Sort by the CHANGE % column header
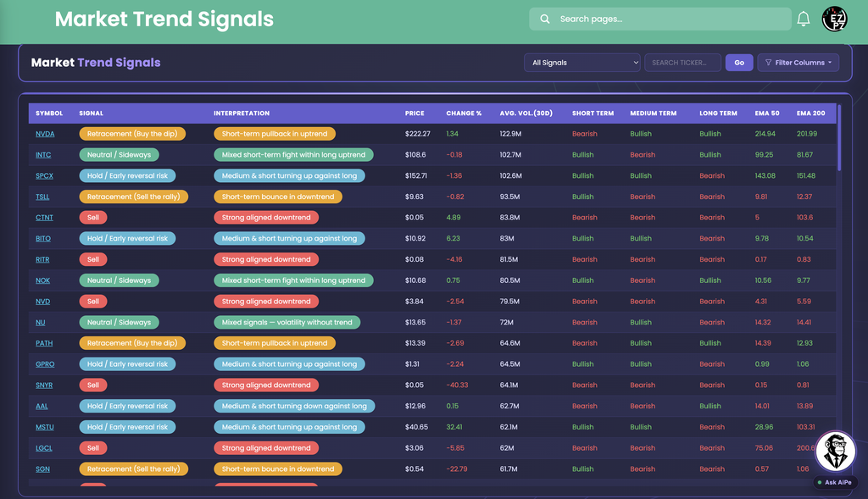Viewport: 868px width, 499px height. [x=464, y=114]
